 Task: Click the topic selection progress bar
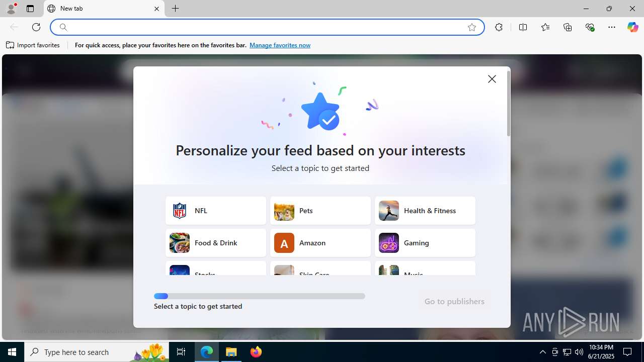coord(260,296)
